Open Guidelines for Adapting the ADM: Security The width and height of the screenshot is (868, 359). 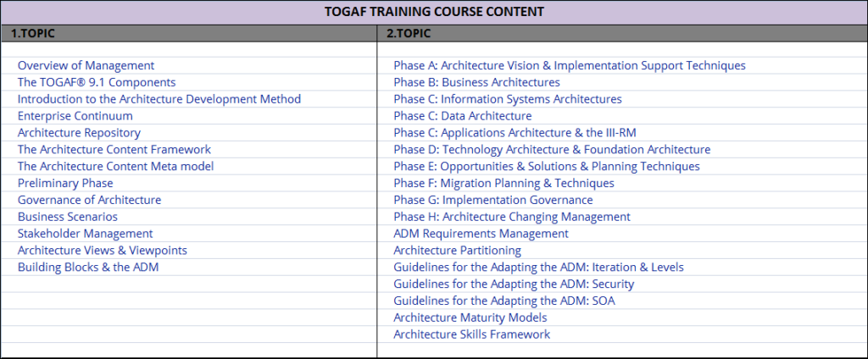pos(514,284)
